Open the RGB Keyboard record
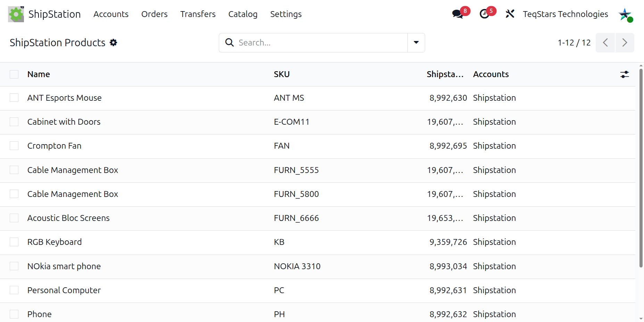The width and height of the screenshot is (644, 322). point(55,242)
